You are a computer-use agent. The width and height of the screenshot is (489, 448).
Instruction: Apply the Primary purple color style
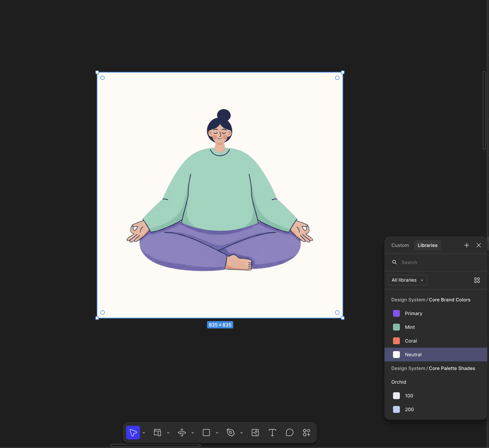pyautogui.click(x=413, y=313)
